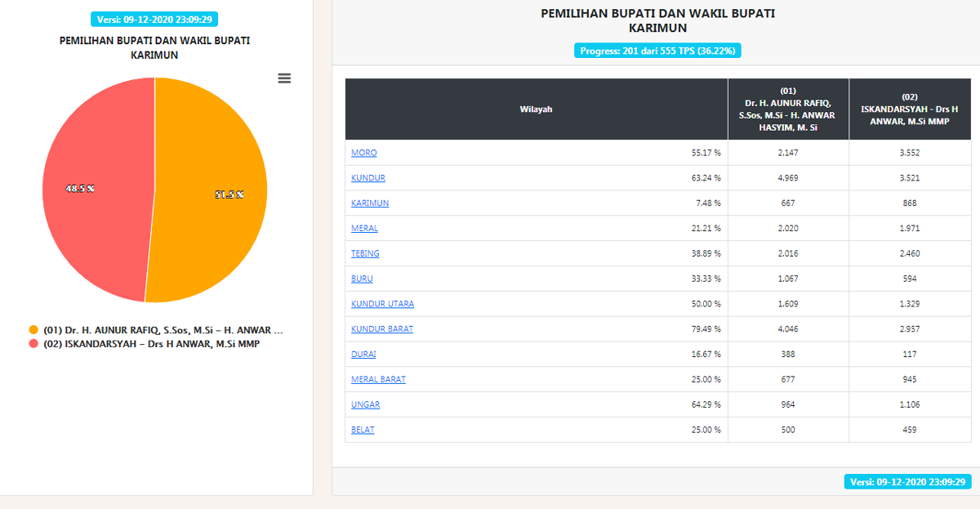
Task: Click the BURU progress value 33.33 %
Action: point(706,279)
